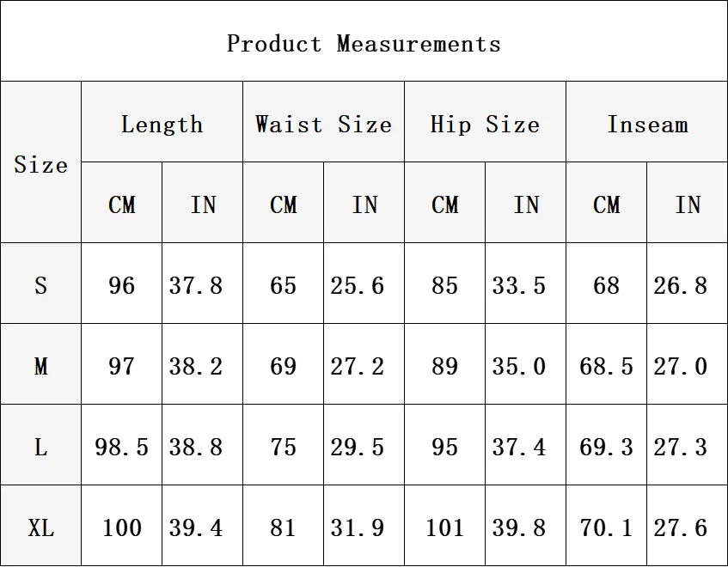Screen dimensions: 728x567
Task: Select the M size row label
Action: click(x=40, y=366)
